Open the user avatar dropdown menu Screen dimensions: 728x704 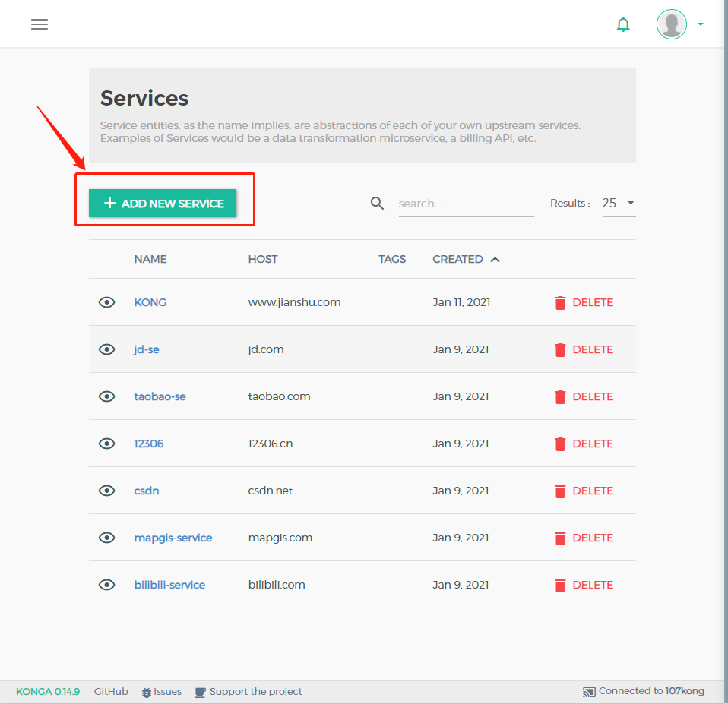700,24
